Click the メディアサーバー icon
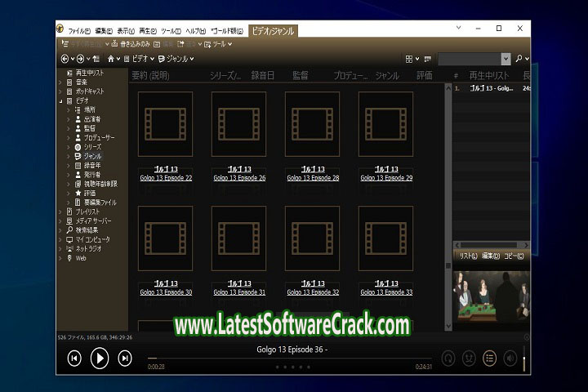 (69, 221)
